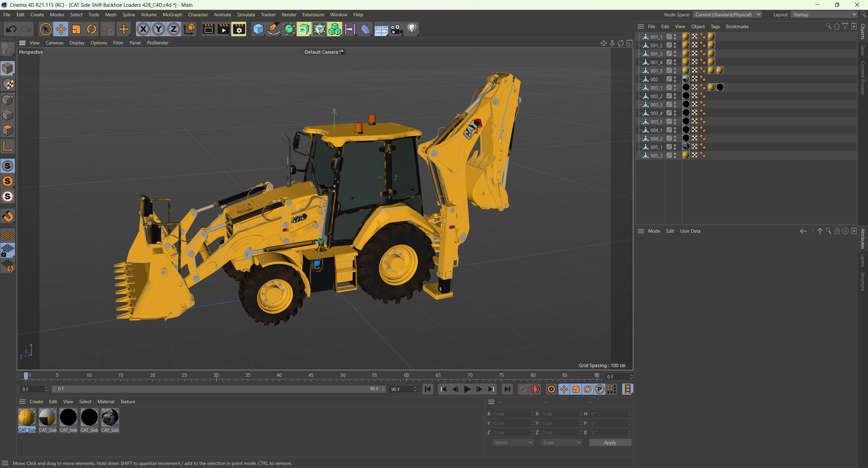Activate the Move tool in top toolbar
868x468 pixels.
tap(61, 29)
